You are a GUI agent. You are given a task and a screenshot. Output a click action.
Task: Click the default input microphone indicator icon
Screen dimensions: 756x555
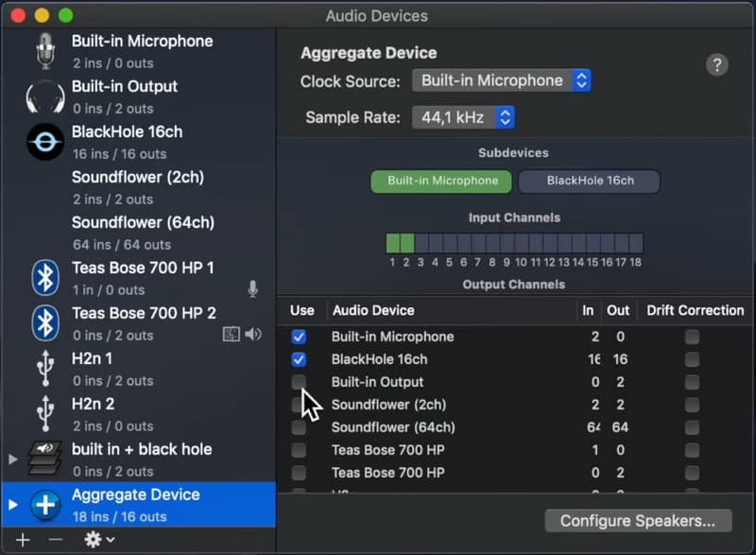(x=252, y=289)
